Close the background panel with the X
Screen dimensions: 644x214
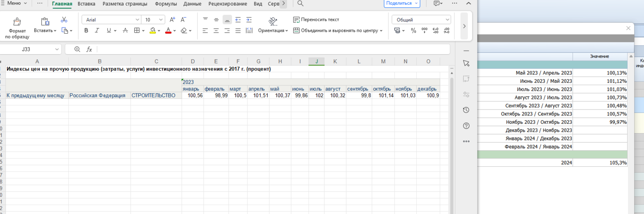[x=628, y=28]
